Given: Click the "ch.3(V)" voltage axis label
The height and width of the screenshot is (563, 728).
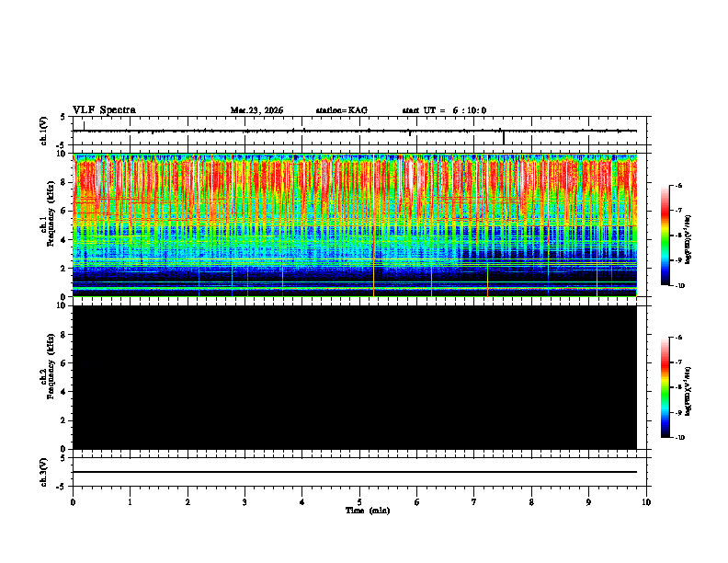Looking at the screenshot, I should 44,472.
